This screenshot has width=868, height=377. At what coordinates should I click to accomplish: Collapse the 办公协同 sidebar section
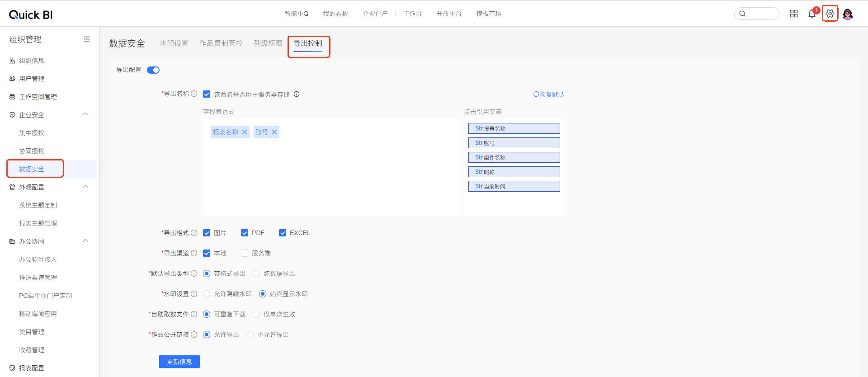tap(85, 241)
